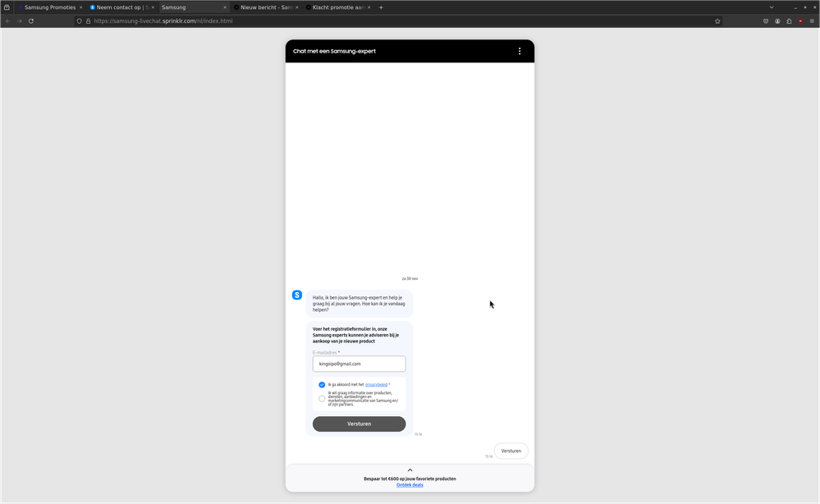Viewport: 820px width, 504px height.
Task: Close the Klacht promotie tab
Action: coord(369,7)
